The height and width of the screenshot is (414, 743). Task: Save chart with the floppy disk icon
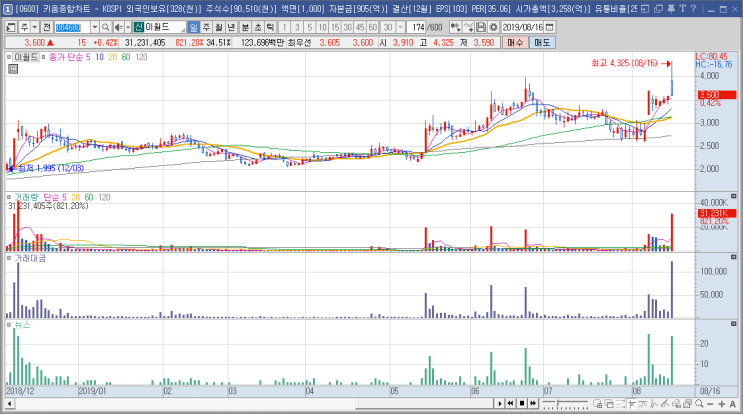[480, 27]
